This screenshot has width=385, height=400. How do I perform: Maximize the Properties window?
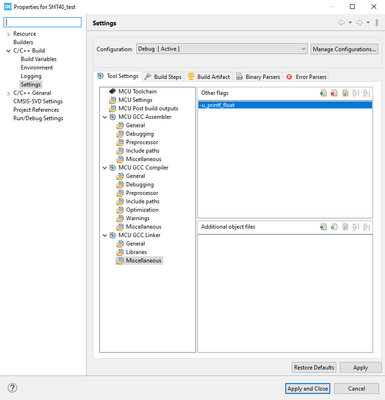coord(352,7)
